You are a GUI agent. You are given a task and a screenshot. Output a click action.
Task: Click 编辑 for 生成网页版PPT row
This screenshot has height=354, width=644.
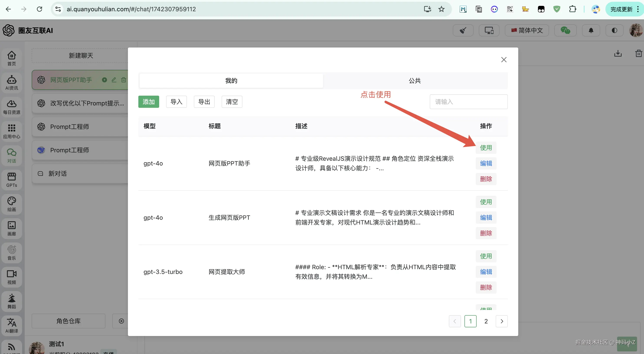[x=486, y=217]
